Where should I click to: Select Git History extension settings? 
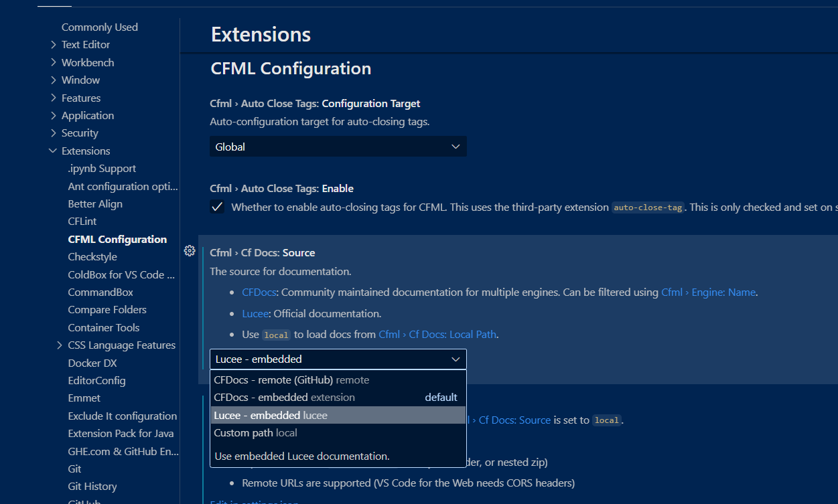point(92,487)
